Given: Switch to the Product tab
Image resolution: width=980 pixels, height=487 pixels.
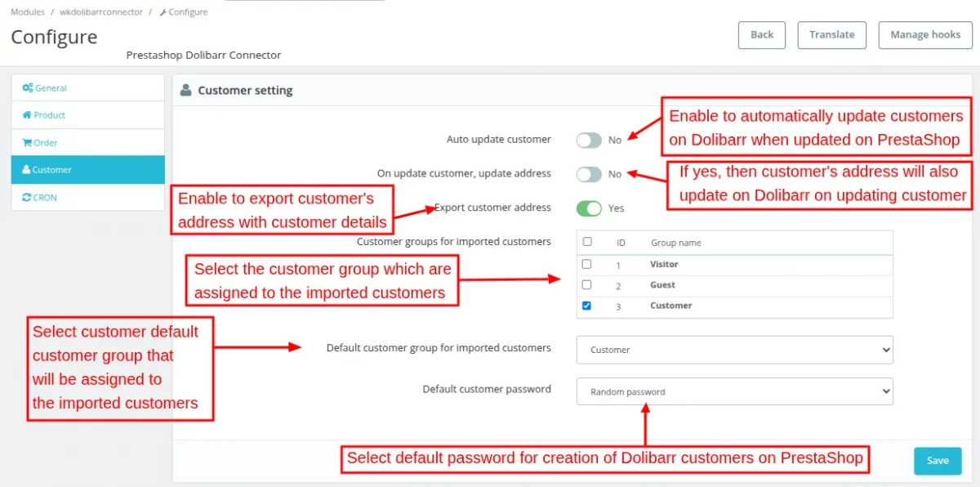Looking at the screenshot, I should click(88, 115).
